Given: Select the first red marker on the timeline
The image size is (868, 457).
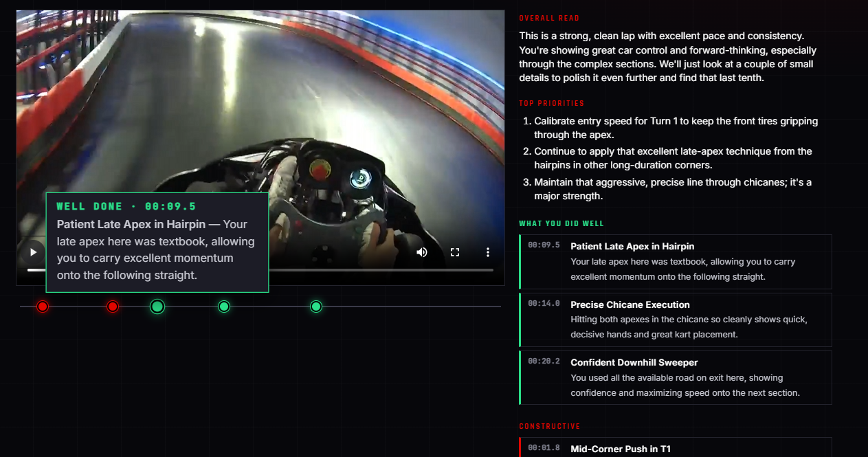Looking at the screenshot, I should point(42,306).
